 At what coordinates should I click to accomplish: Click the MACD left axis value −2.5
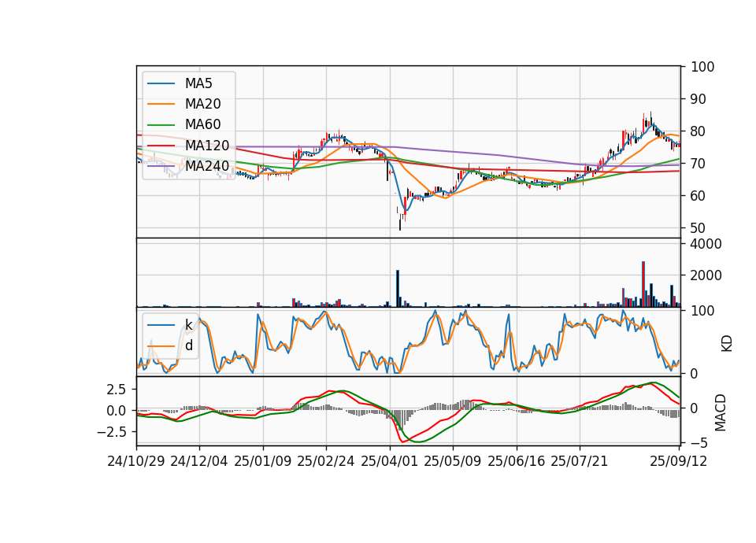112,432
